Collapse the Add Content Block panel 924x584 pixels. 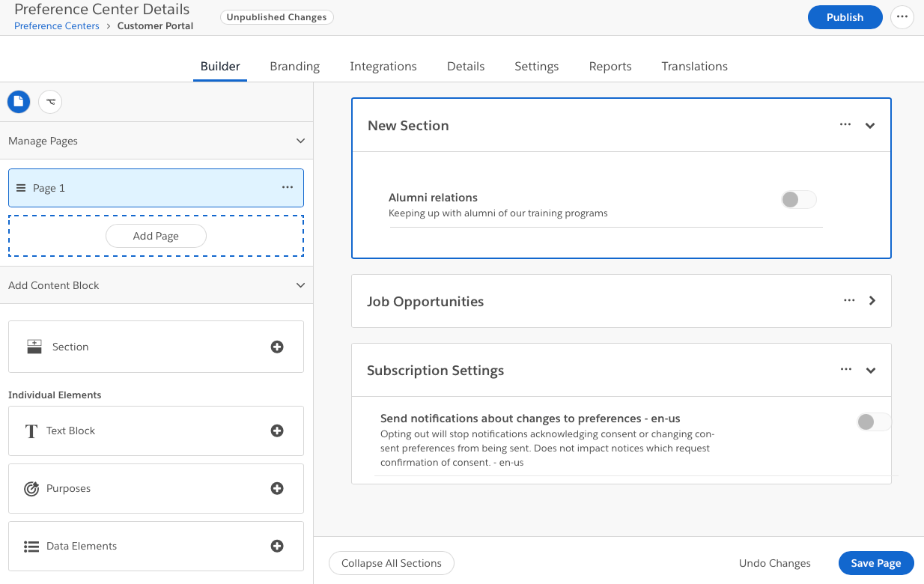tap(300, 285)
